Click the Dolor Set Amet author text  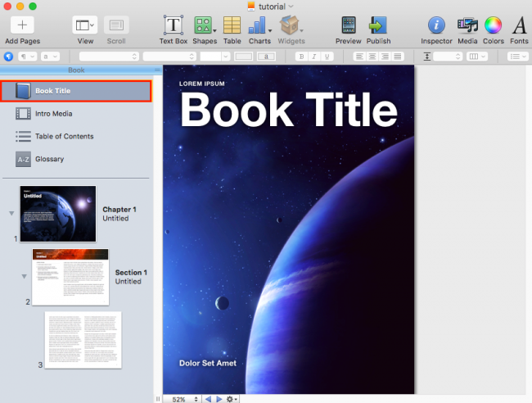click(x=208, y=364)
